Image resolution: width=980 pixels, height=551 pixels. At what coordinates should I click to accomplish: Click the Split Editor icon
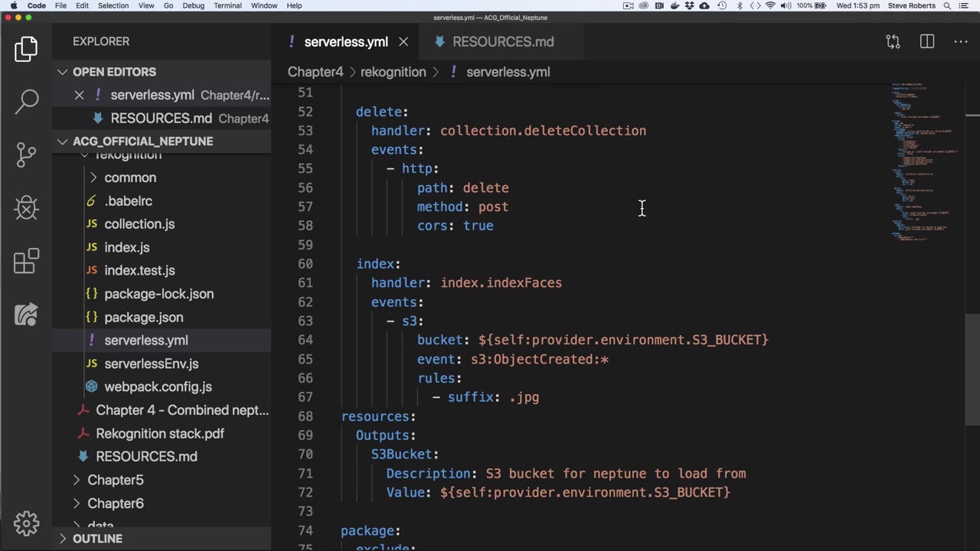pos(926,41)
